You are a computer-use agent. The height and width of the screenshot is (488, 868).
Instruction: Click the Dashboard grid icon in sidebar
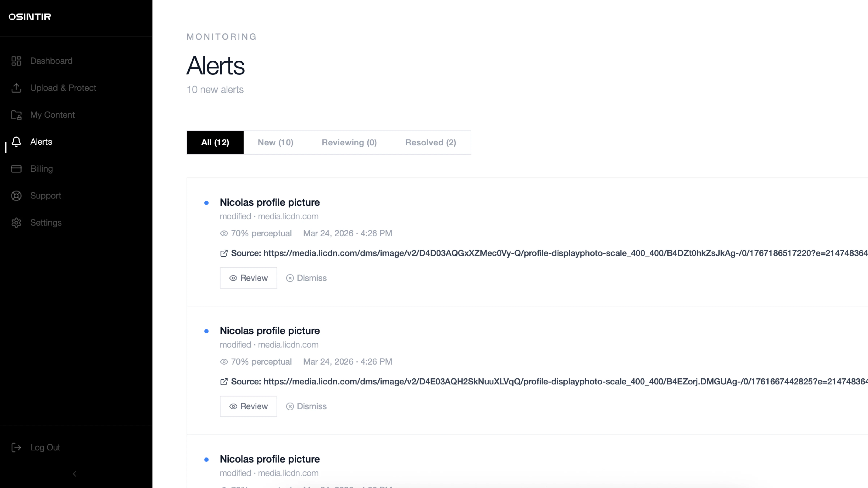point(16,61)
